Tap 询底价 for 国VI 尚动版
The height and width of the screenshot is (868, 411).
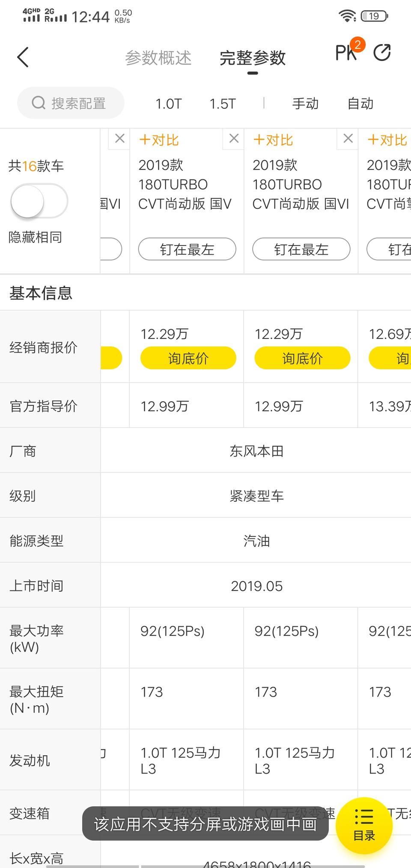[x=303, y=358]
